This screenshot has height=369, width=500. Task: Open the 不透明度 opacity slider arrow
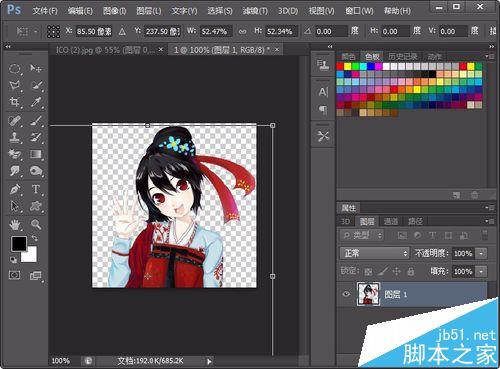481,254
